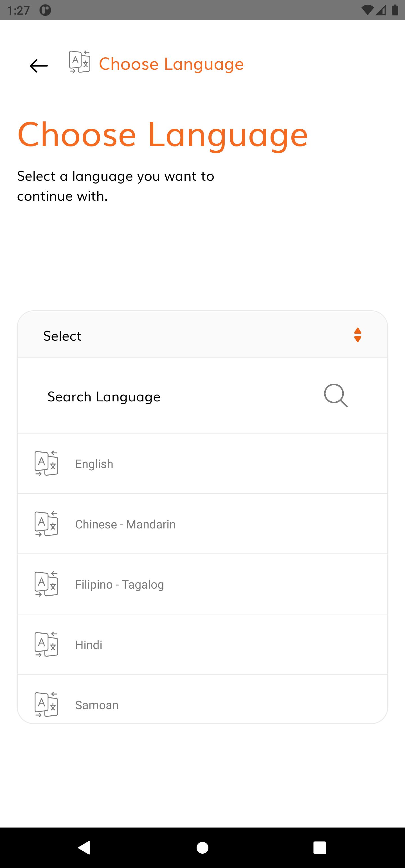
Task: Tap the back arrow icon
Action: [x=39, y=66]
